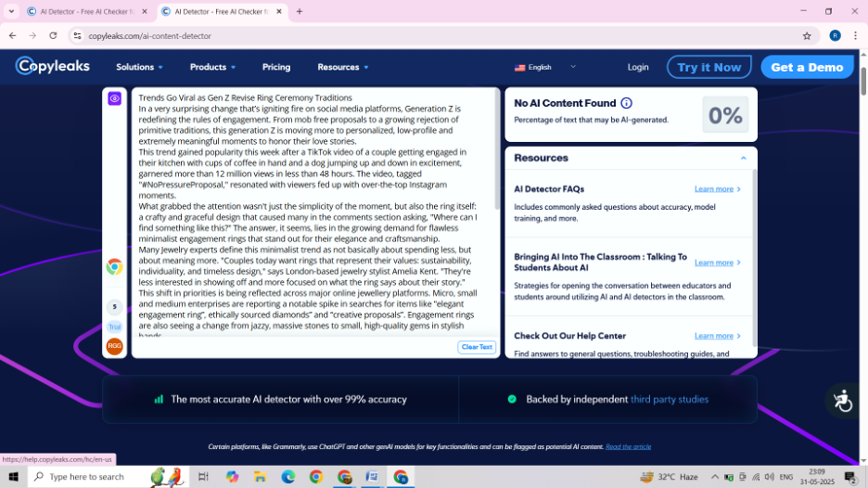Learn more about Bringing AI Into The Classroom
The image size is (868, 488).
pos(718,263)
